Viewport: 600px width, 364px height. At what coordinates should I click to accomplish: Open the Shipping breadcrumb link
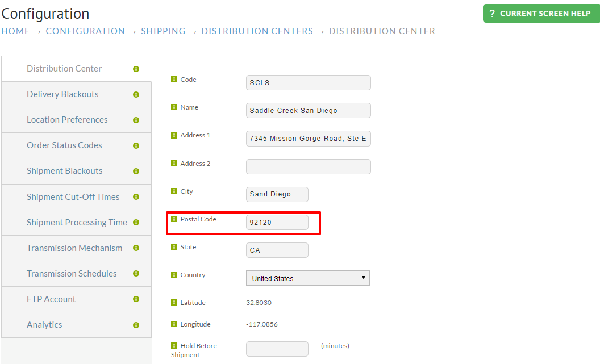[163, 31]
